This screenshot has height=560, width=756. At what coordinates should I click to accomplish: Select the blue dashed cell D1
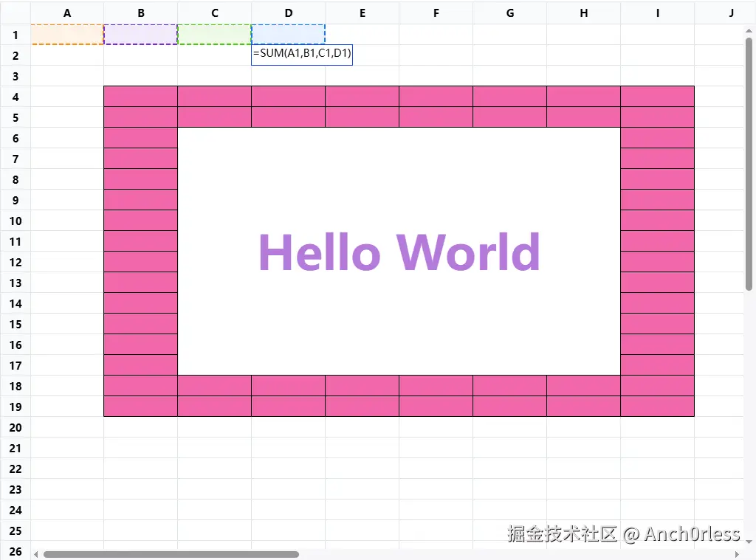click(289, 35)
